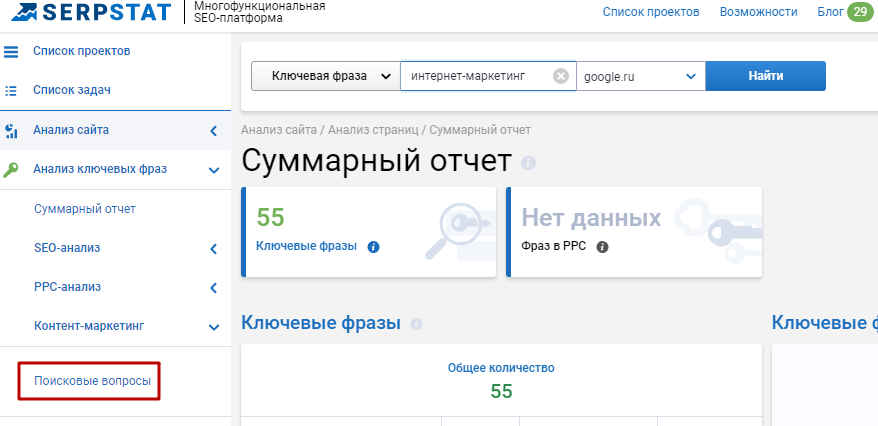The width and height of the screenshot is (878, 426).
Task: Click the chart icon beside Анализ сайта
Action: click(x=11, y=131)
